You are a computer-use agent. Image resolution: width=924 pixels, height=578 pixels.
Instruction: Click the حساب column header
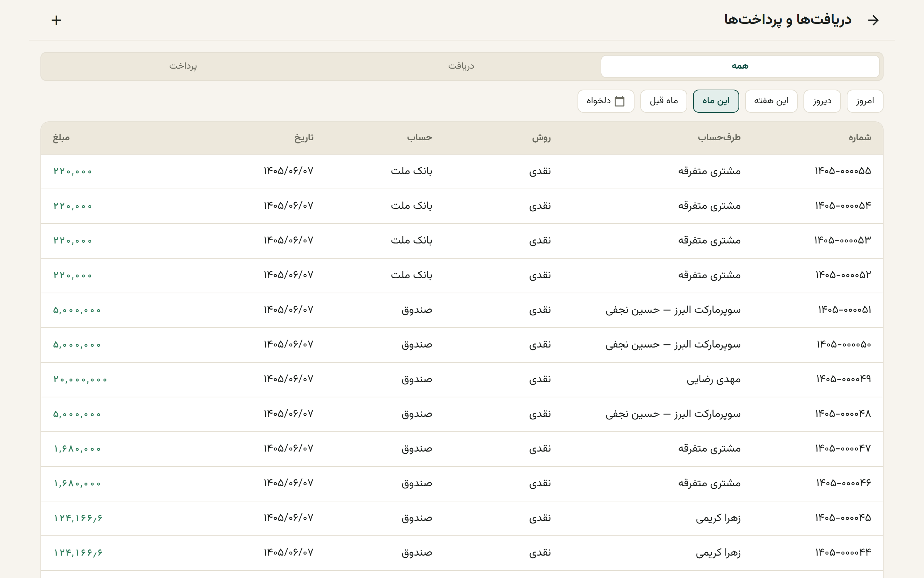click(420, 138)
